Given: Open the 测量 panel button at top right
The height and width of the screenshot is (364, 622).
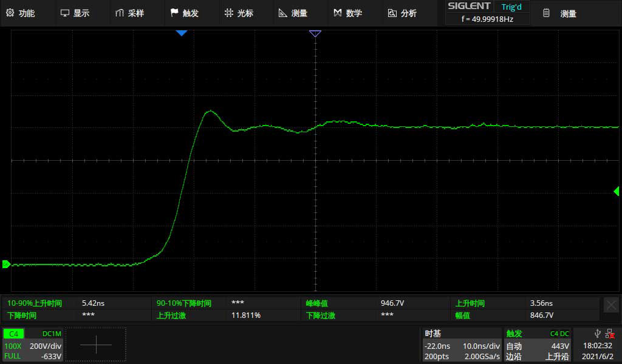Looking at the screenshot, I should pyautogui.click(x=568, y=13).
